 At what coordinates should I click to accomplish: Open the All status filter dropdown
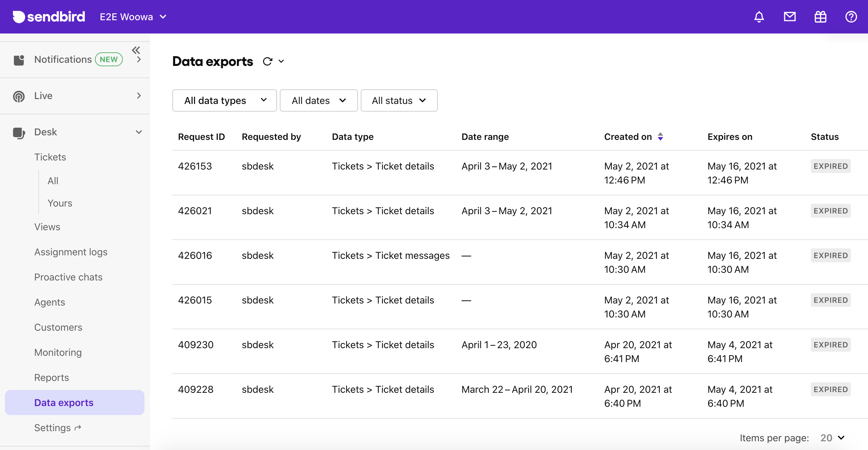pos(399,100)
